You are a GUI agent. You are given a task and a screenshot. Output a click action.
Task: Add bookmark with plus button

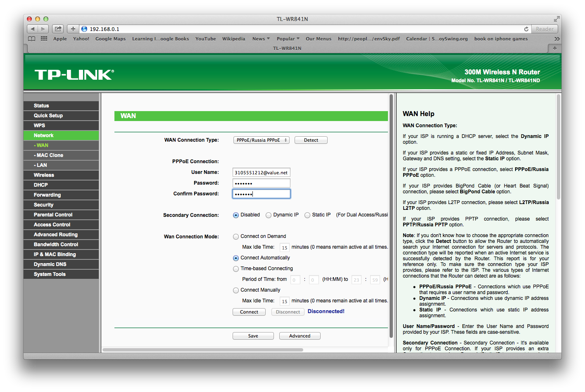73,29
